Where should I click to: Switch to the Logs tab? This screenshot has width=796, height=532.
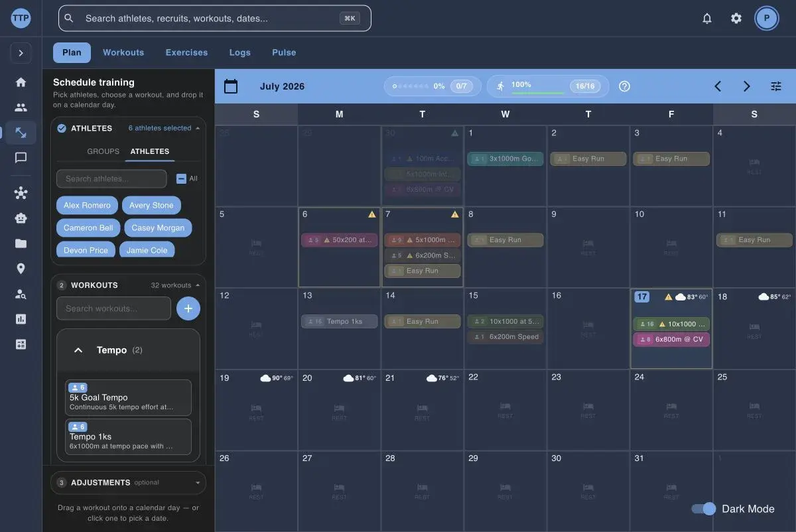click(240, 52)
